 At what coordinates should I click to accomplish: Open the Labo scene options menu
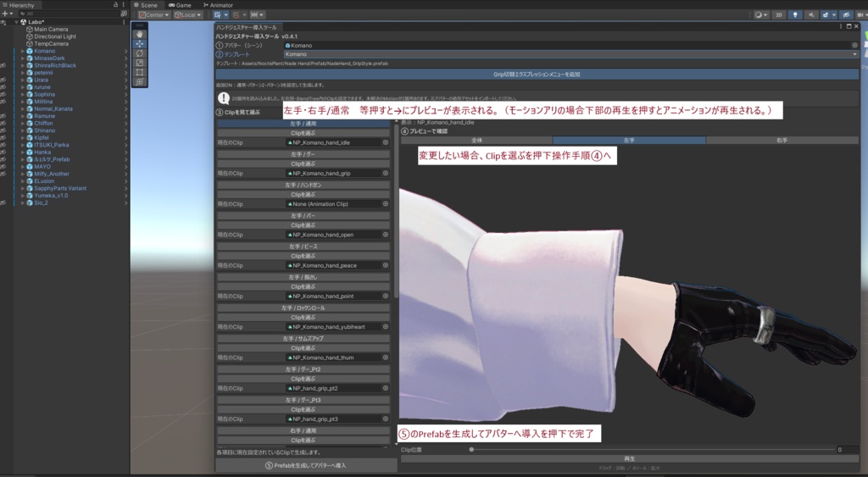coord(124,21)
